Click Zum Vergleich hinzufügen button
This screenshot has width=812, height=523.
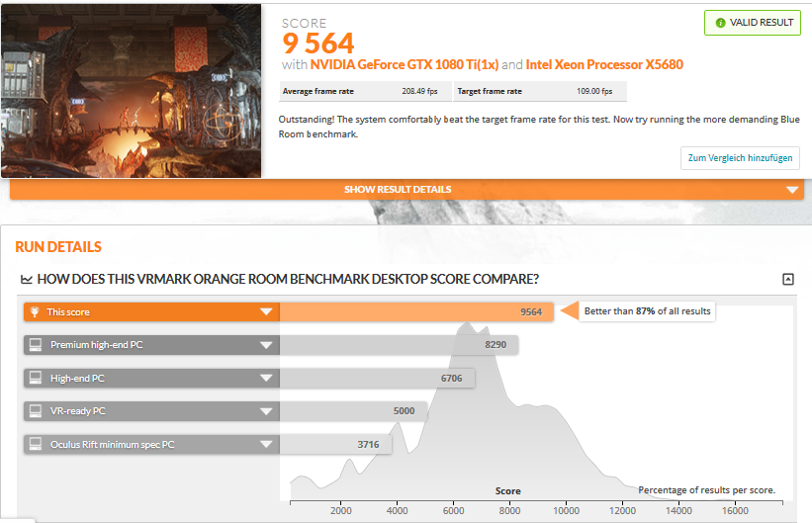coord(740,158)
